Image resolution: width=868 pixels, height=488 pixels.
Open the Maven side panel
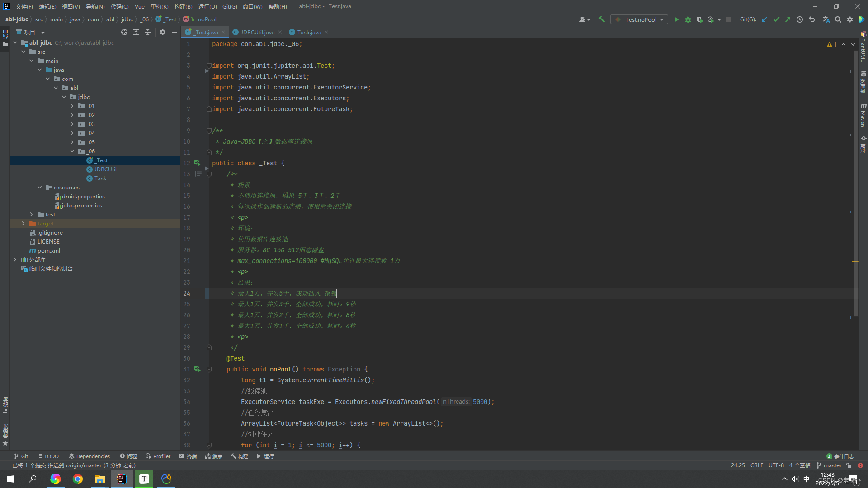pyautogui.click(x=863, y=115)
